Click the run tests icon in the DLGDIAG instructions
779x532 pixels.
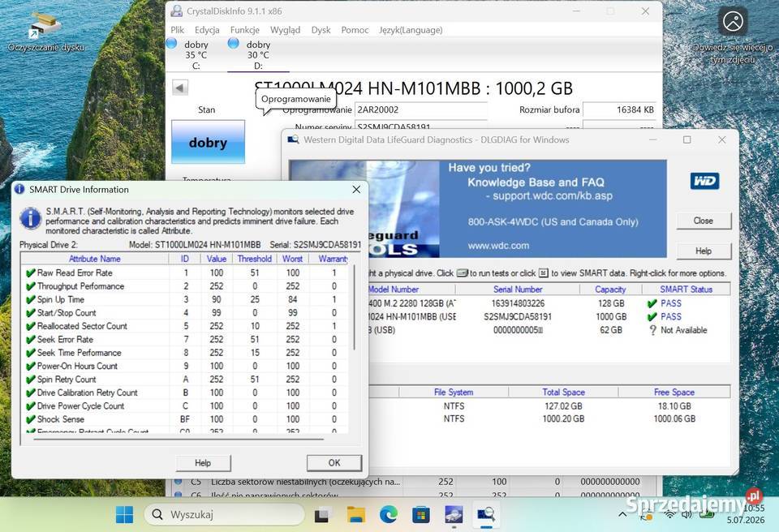(462, 273)
